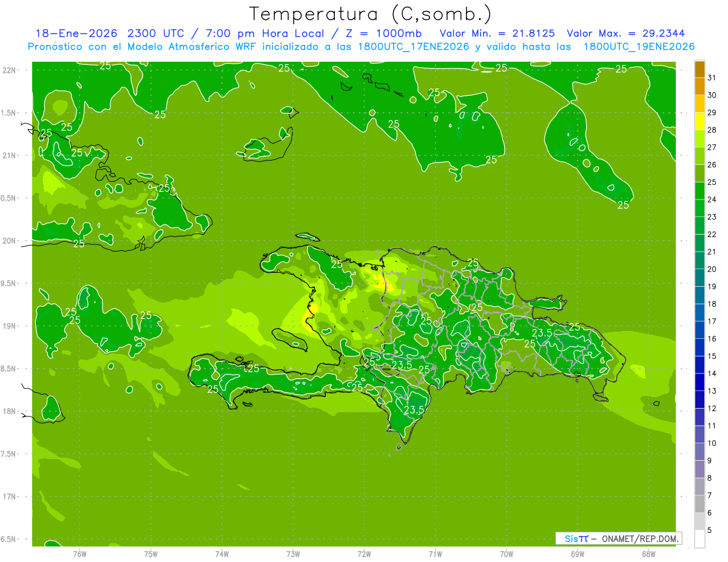Click the latitude axis label '20N'
728x562 pixels.
click(10, 241)
